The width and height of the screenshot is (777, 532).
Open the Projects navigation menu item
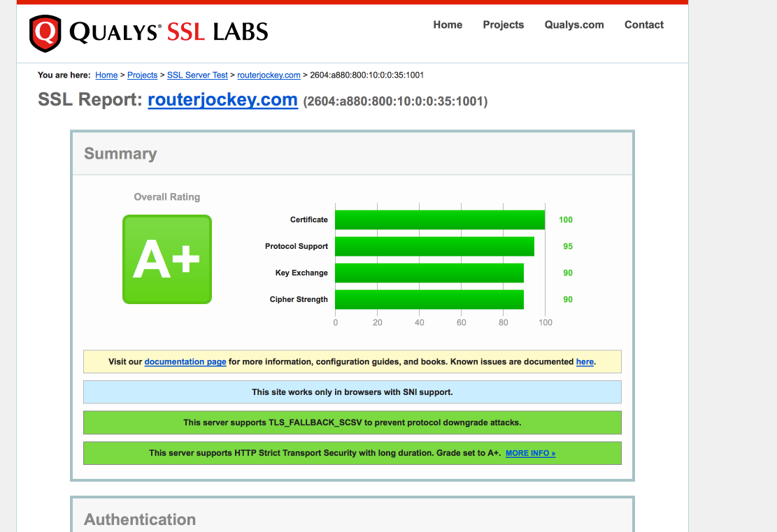pyautogui.click(x=503, y=24)
